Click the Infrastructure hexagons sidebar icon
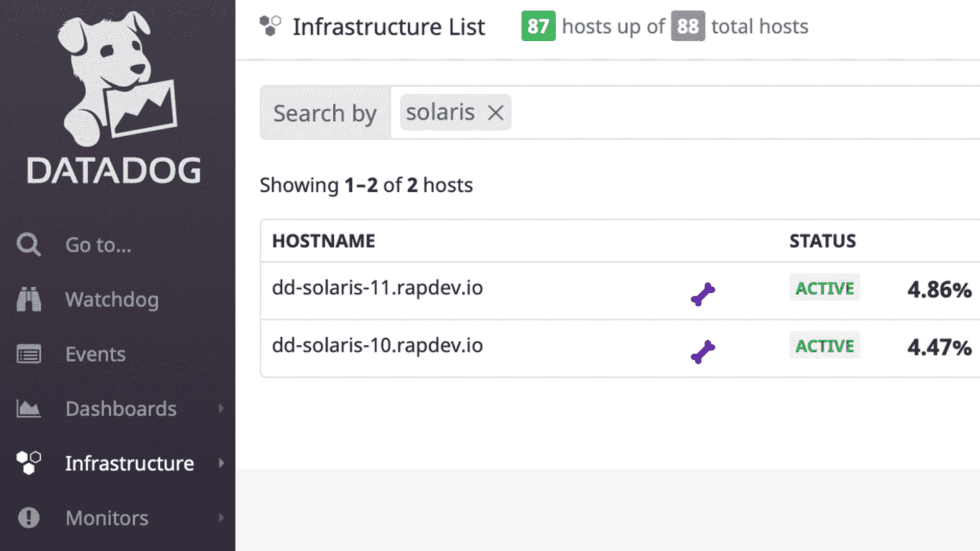 (29, 463)
